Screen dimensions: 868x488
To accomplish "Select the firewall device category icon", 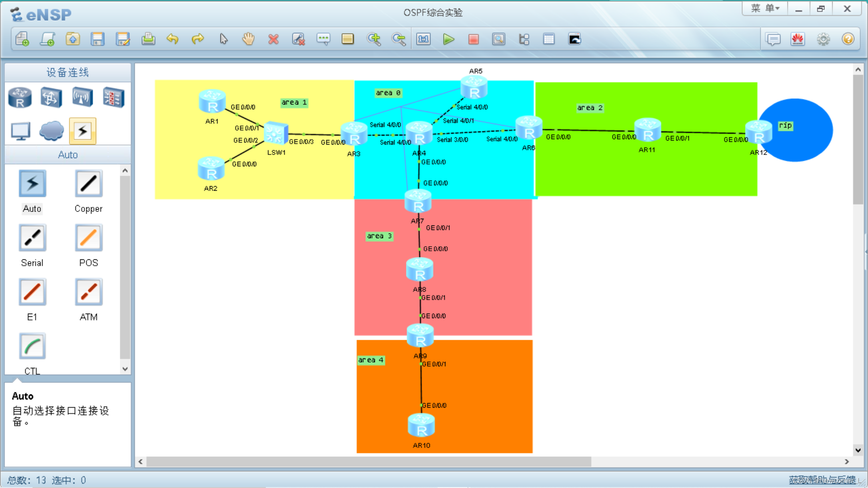I will 113,97.
